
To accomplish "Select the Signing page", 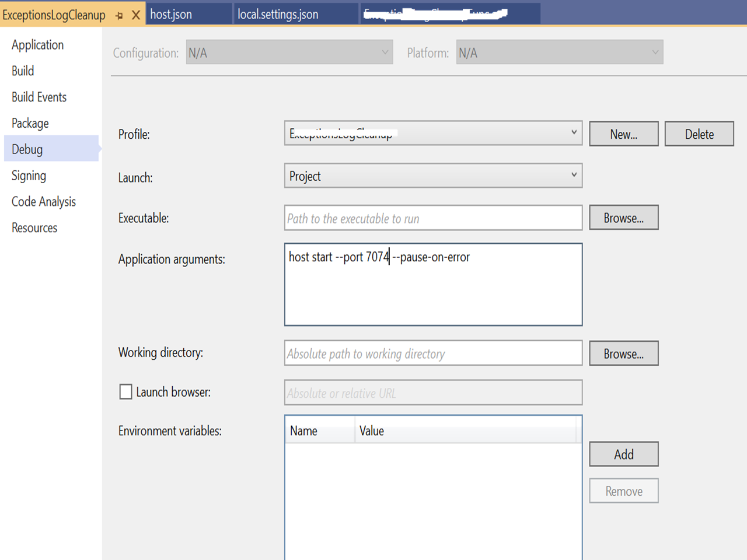I will pos(29,176).
